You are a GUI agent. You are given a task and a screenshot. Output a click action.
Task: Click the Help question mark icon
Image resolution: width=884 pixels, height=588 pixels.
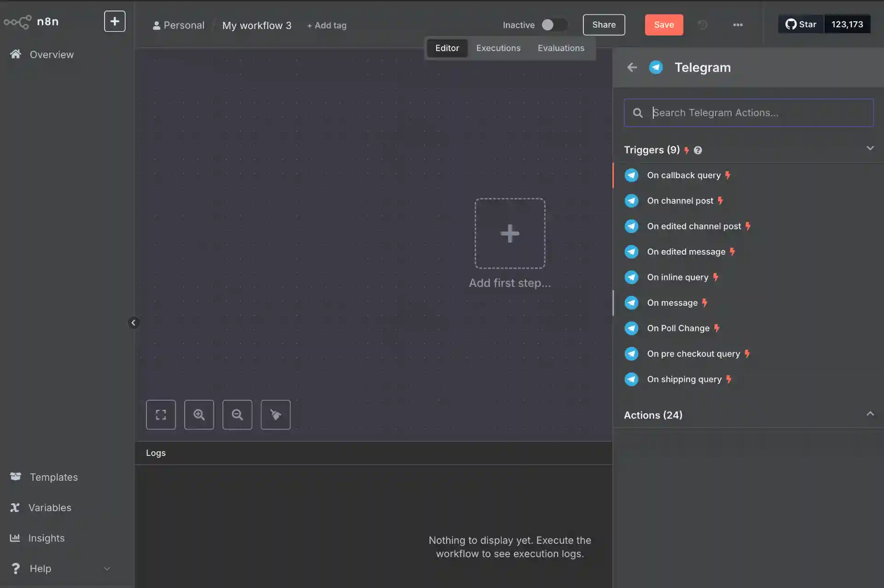(x=16, y=569)
